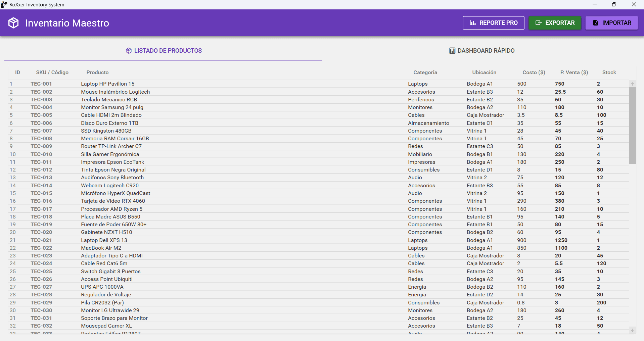Select row Laptop HP Pavilion 15

tap(319, 84)
